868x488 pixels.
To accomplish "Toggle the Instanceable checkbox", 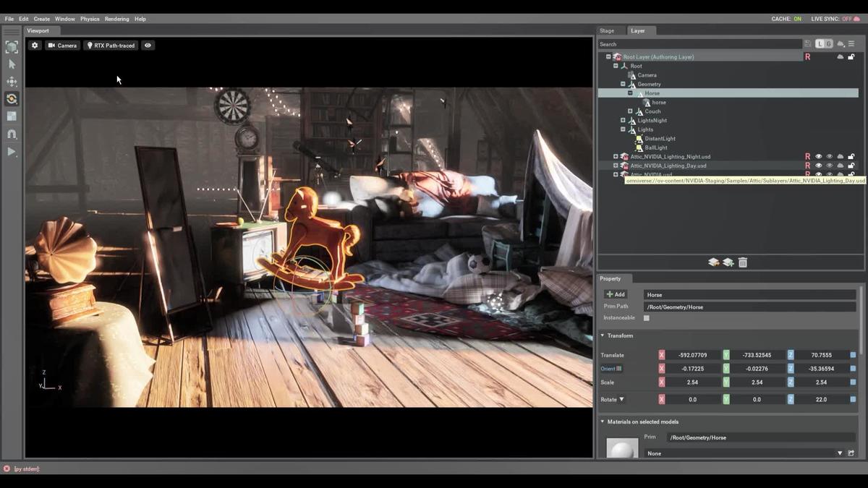I will (x=647, y=318).
